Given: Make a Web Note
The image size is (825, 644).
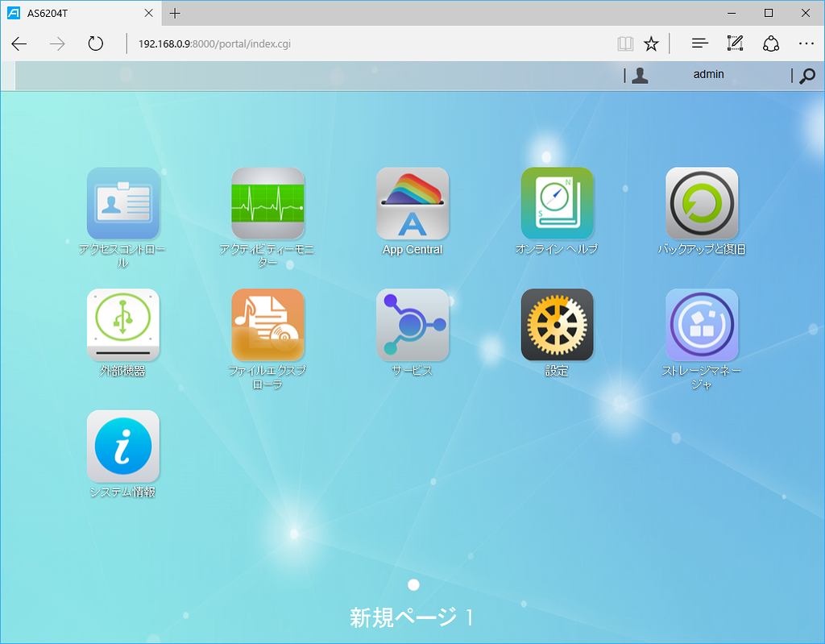Looking at the screenshot, I should 735,44.
